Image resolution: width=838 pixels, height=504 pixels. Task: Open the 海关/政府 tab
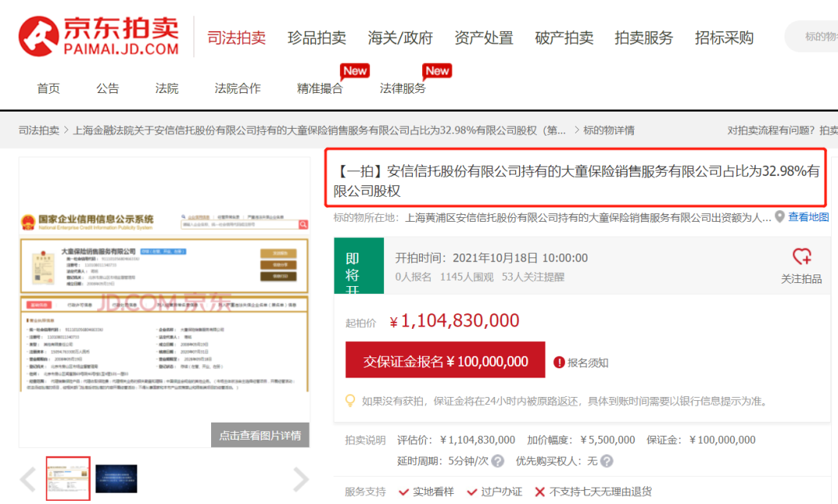point(400,38)
